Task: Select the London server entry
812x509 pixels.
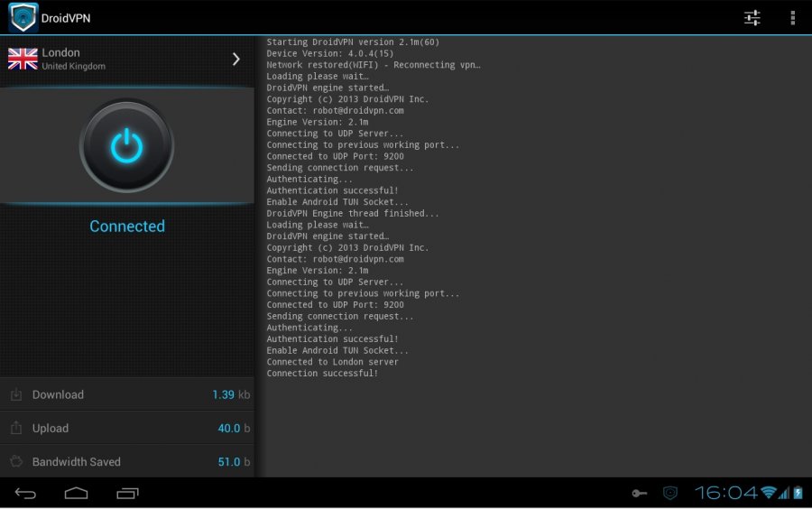Action: click(x=127, y=59)
